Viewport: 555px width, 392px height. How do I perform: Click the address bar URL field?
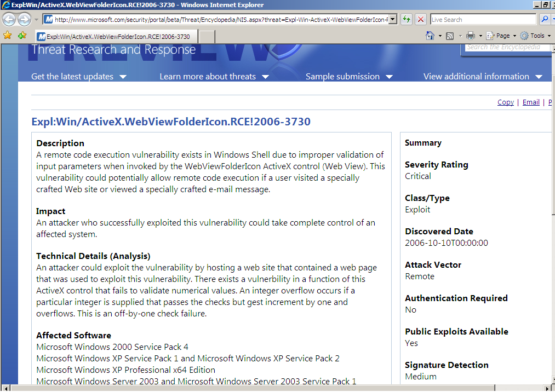point(216,20)
